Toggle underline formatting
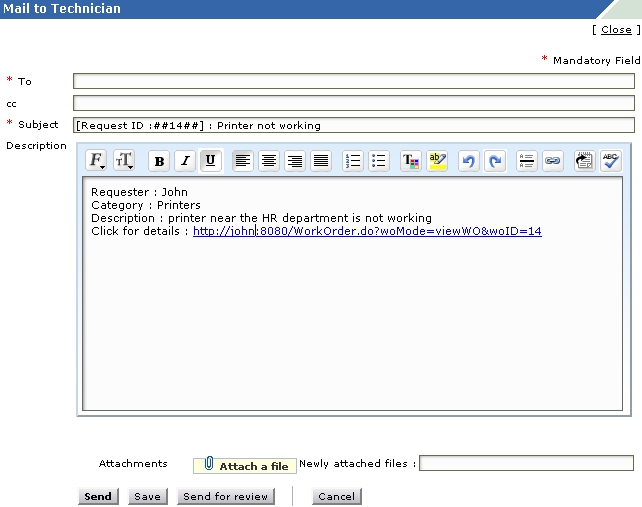642x507 pixels. 211,161
